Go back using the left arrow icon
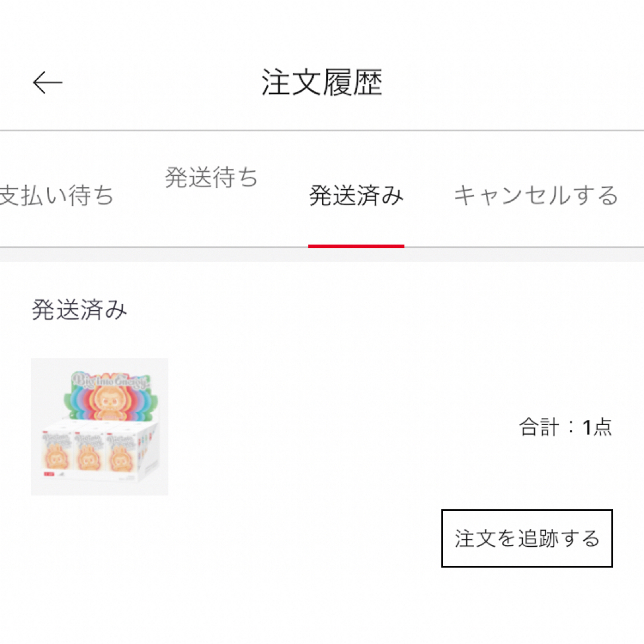 tap(48, 82)
